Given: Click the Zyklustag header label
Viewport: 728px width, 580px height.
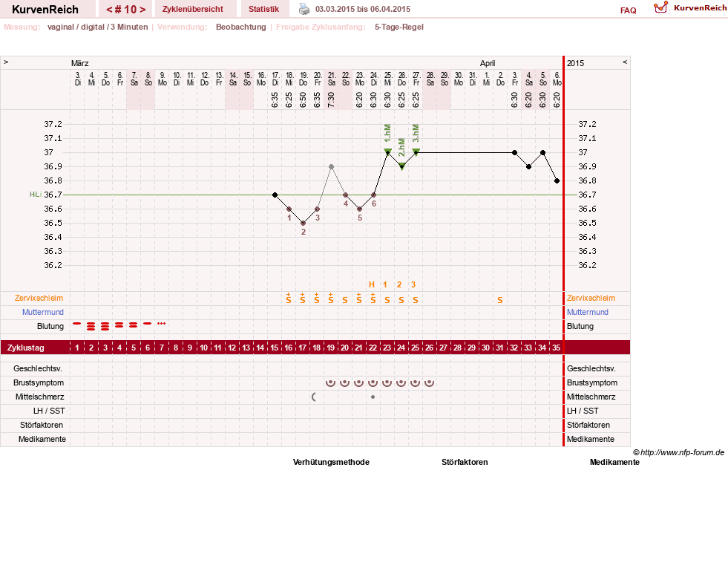Looking at the screenshot, I should click(x=26, y=348).
